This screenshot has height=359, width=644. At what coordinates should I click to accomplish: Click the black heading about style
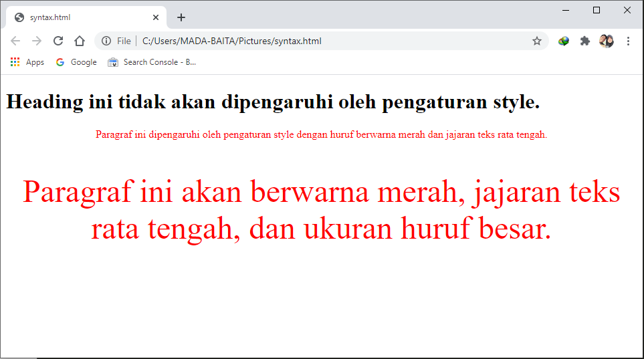pos(273,102)
